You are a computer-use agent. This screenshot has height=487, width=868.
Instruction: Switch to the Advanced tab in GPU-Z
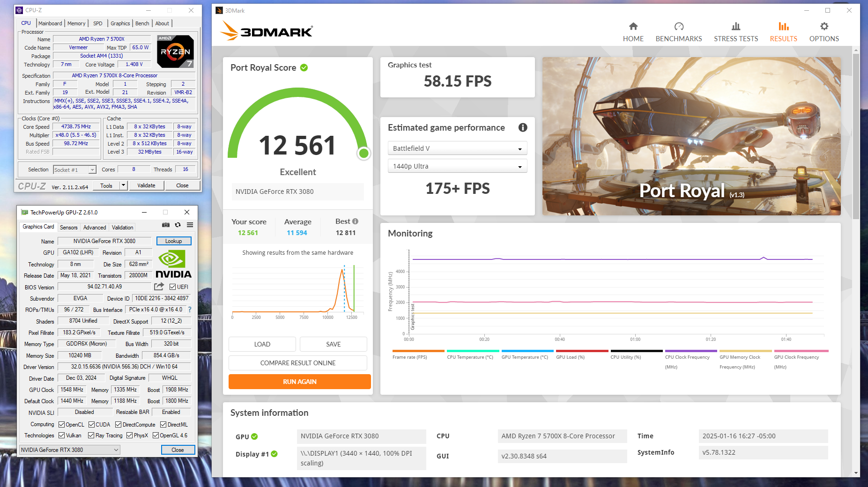pos(95,228)
